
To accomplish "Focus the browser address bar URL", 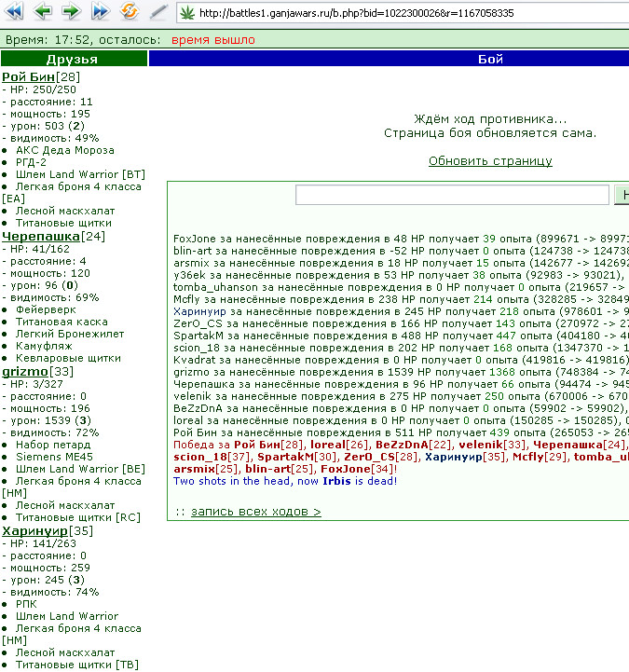I will (357, 13).
